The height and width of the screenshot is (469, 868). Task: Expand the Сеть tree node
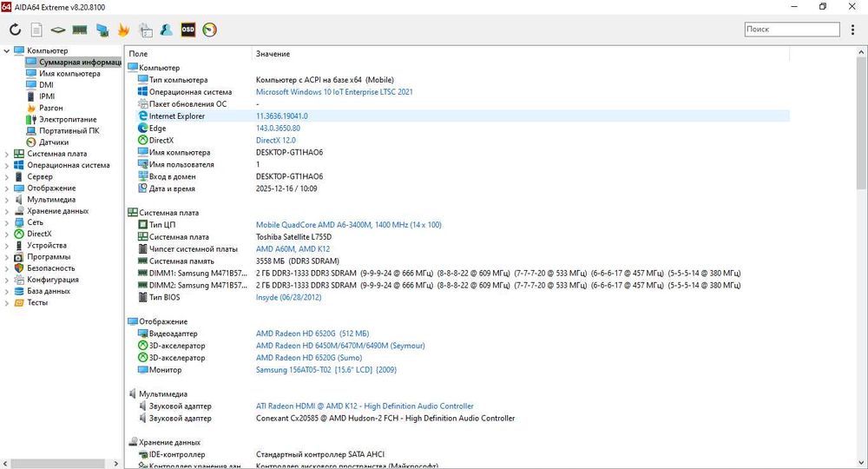pos(7,222)
